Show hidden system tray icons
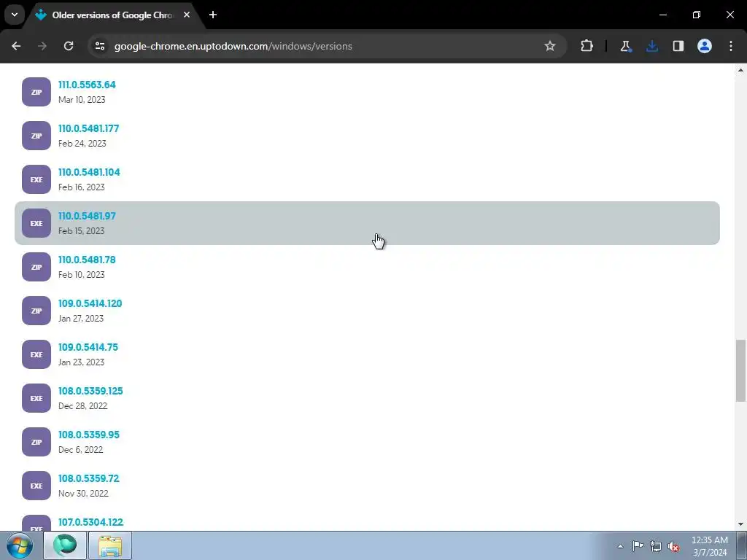This screenshot has width=747, height=560. [x=620, y=546]
